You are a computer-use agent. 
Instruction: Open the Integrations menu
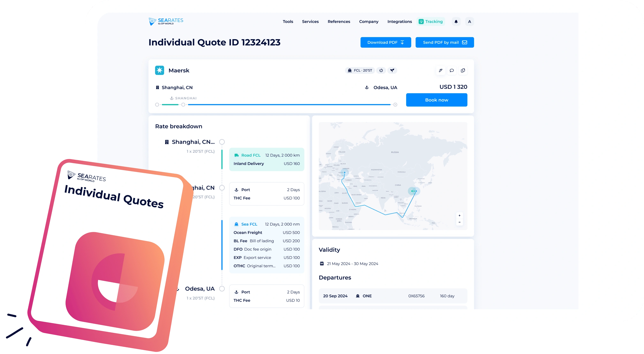tap(400, 22)
